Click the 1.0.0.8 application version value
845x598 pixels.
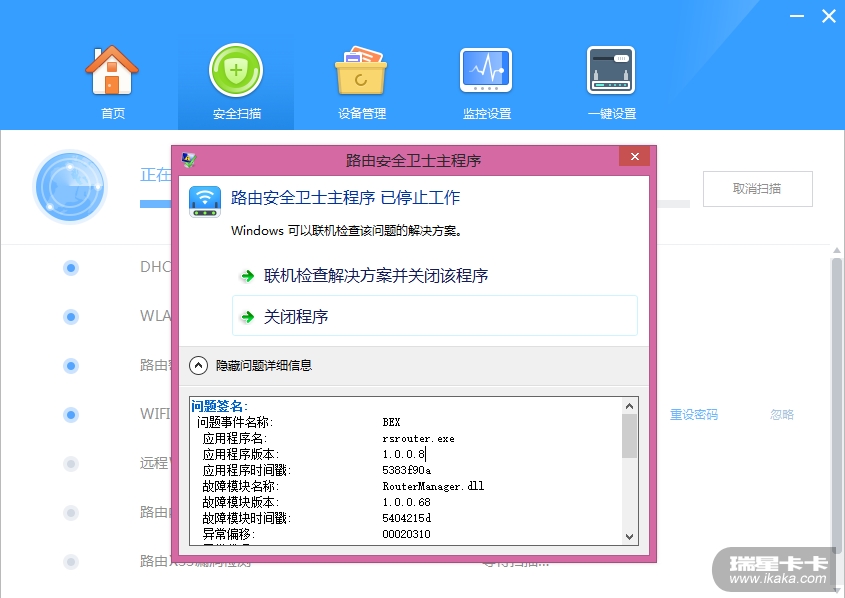404,454
